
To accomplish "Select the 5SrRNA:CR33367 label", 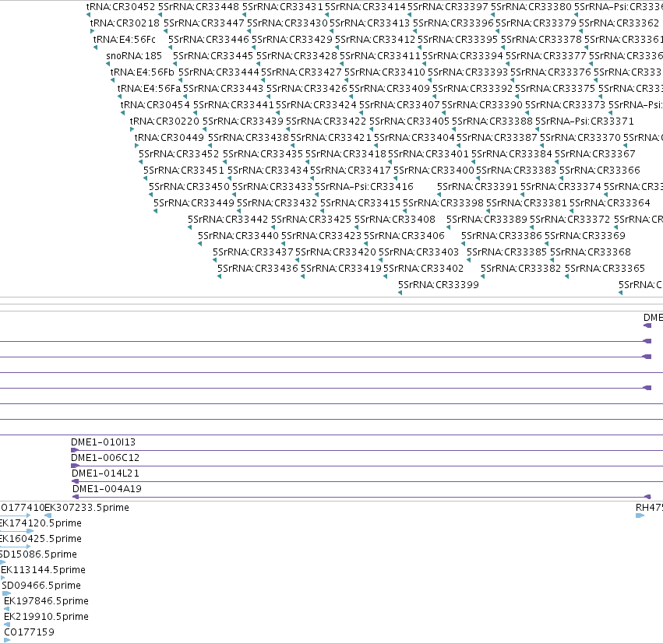I will [595, 154].
